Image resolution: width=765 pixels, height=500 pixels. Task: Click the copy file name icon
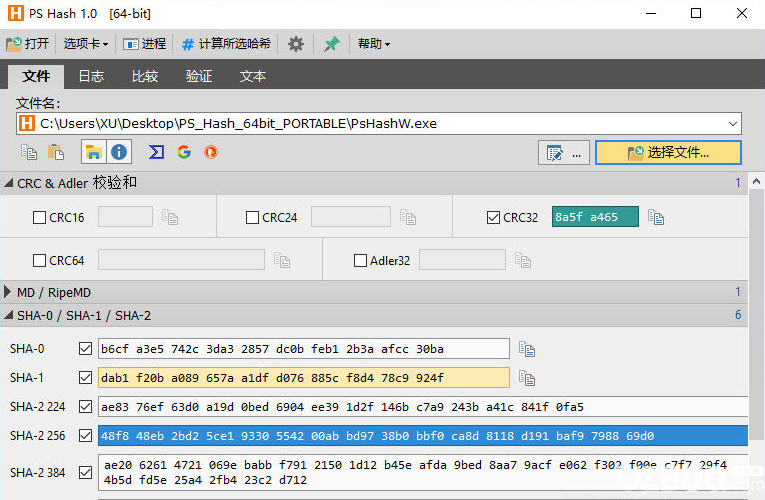(29, 152)
